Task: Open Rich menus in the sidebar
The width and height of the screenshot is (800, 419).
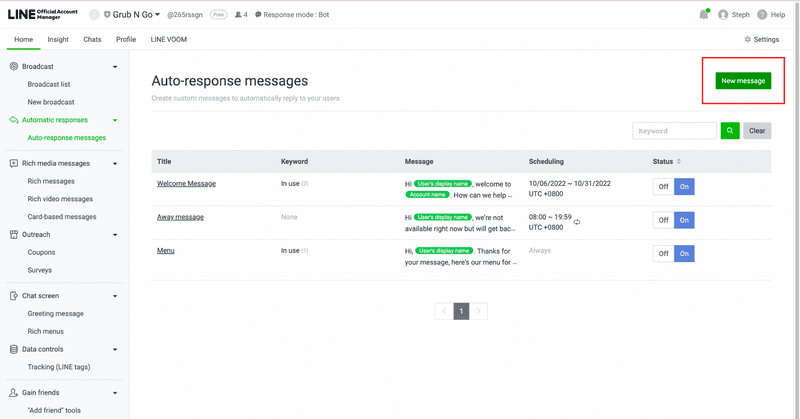Action: pyautogui.click(x=46, y=332)
